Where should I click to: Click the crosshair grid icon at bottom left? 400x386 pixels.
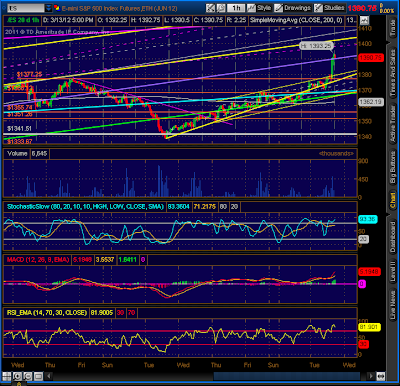point(7,376)
